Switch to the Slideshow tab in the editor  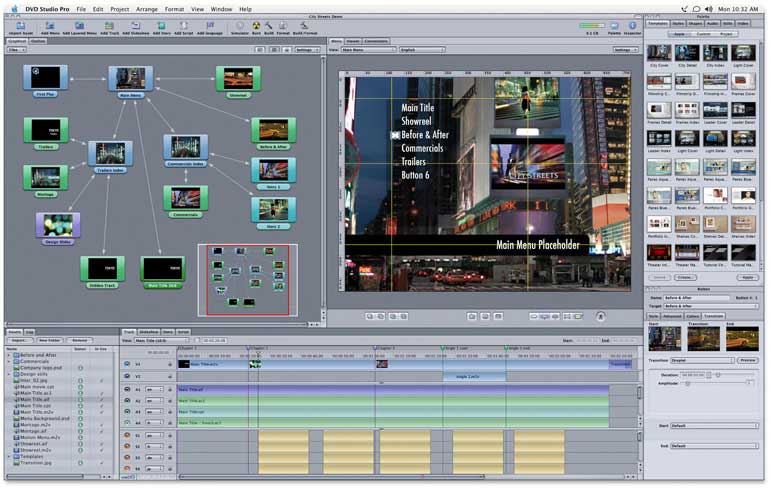pyautogui.click(x=148, y=332)
